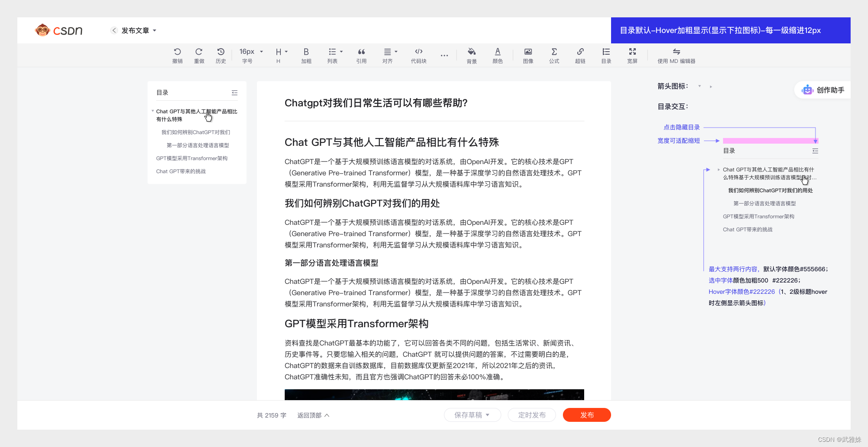Select right-panel item GPT模型采用Transformer架构
868x447 pixels.
pos(759,217)
